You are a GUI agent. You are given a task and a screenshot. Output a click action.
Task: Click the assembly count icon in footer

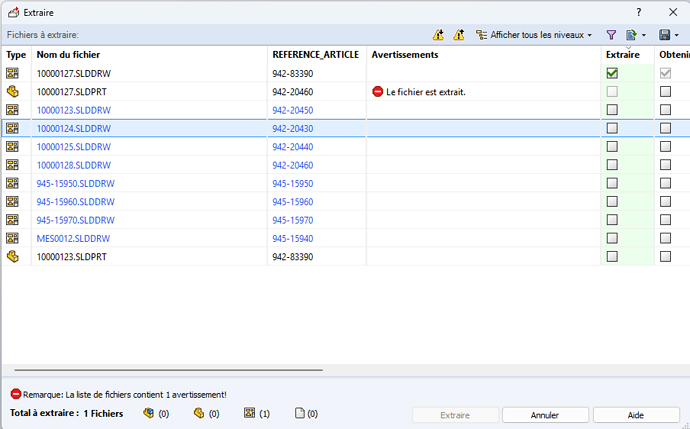[149, 413]
